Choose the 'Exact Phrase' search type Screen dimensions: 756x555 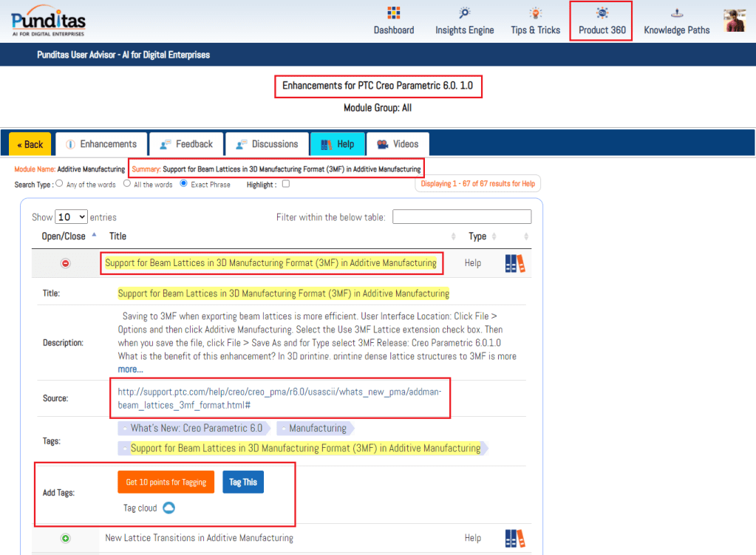click(x=184, y=184)
